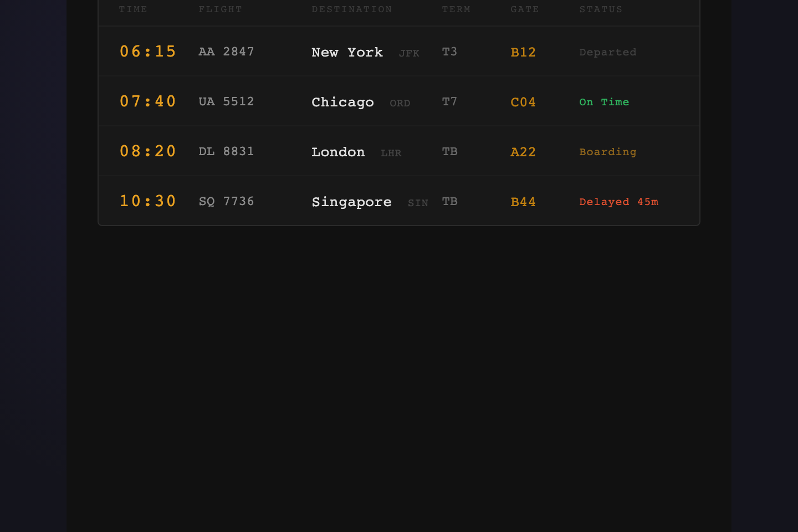Select flight number AA 2847
Image resolution: width=798 pixels, height=532 pixels.
coord(227,52)
